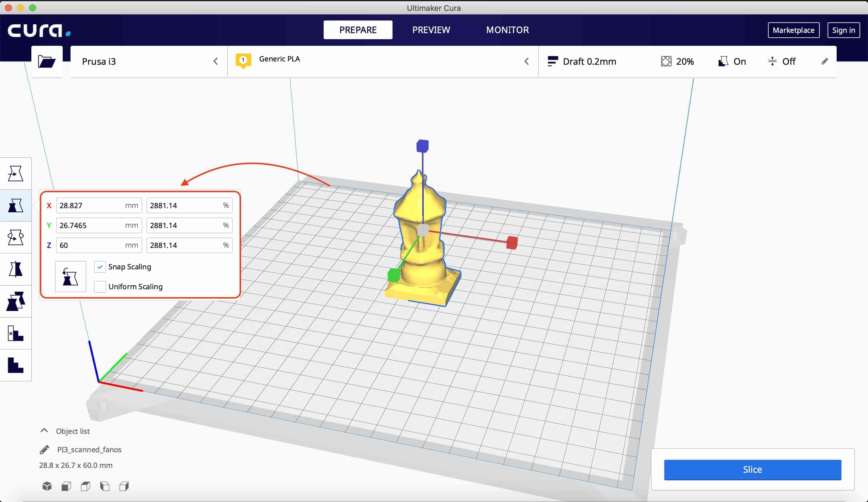
Task: Click the support On icon
Action: [723, 61]
